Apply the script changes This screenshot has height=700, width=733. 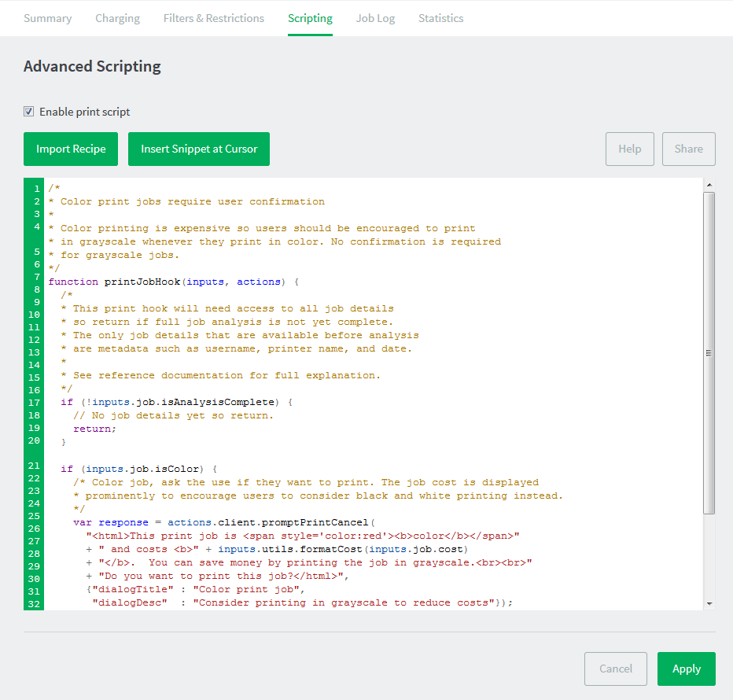[x=687, y=669]
